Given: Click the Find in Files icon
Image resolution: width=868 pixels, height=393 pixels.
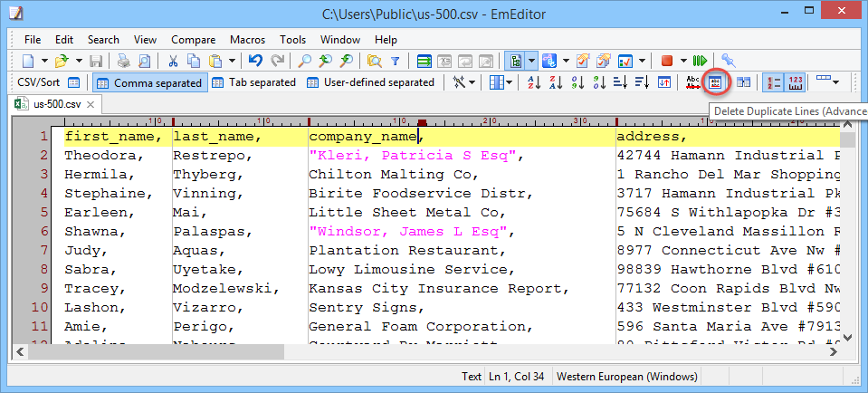Looking at the screenshot, I should (x=375, y=61).
